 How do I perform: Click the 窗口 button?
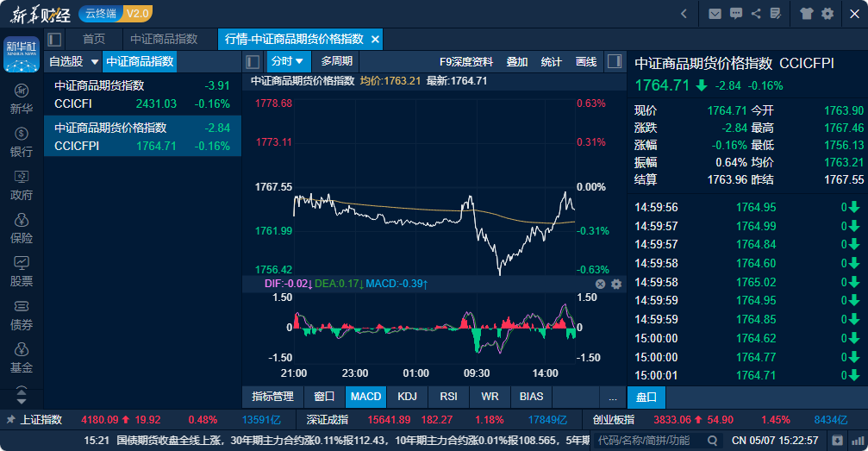coord(324,397)
